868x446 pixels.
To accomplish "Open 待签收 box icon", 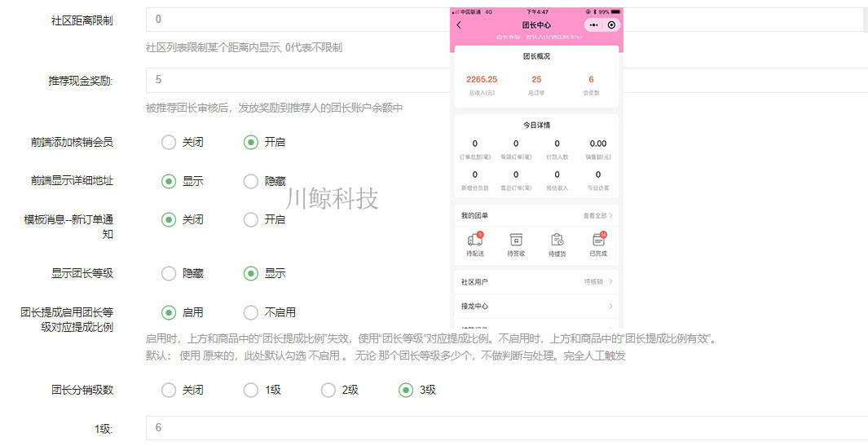I will 516,240.
